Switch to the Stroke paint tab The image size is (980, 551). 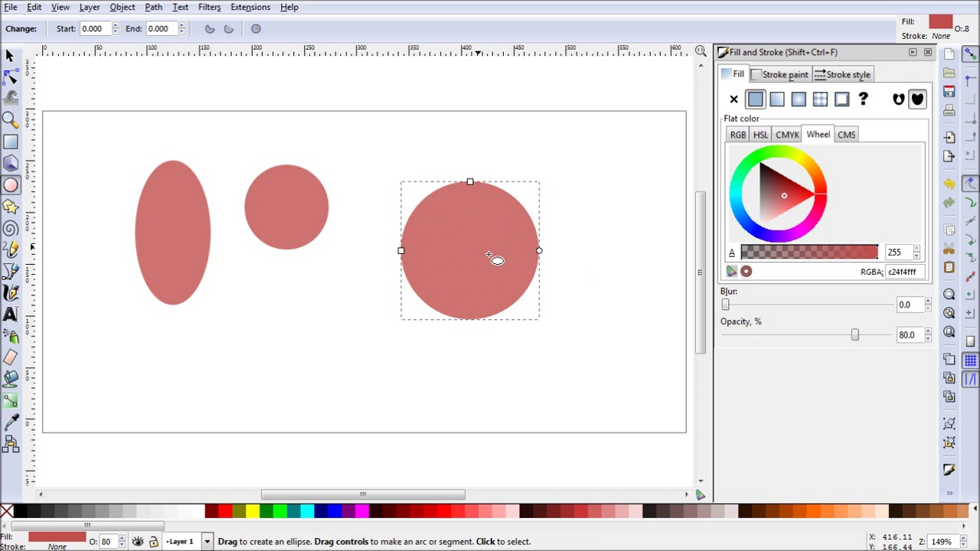[779, 74]
